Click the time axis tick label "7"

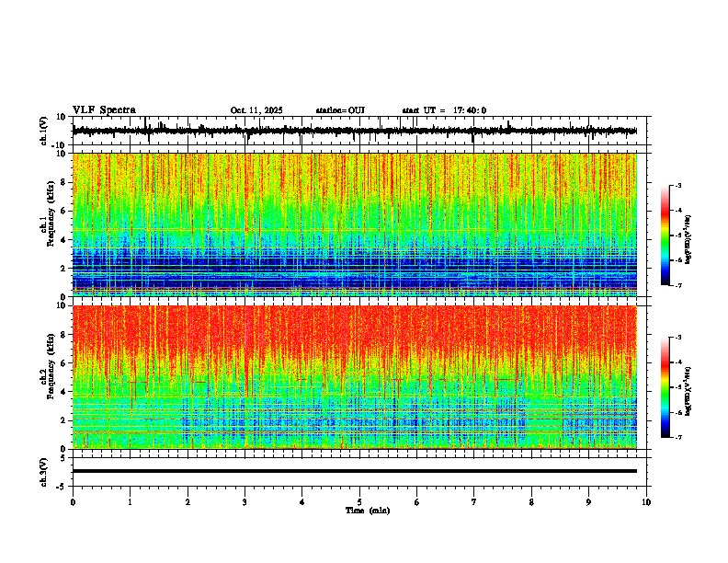(x=474, y=502)
